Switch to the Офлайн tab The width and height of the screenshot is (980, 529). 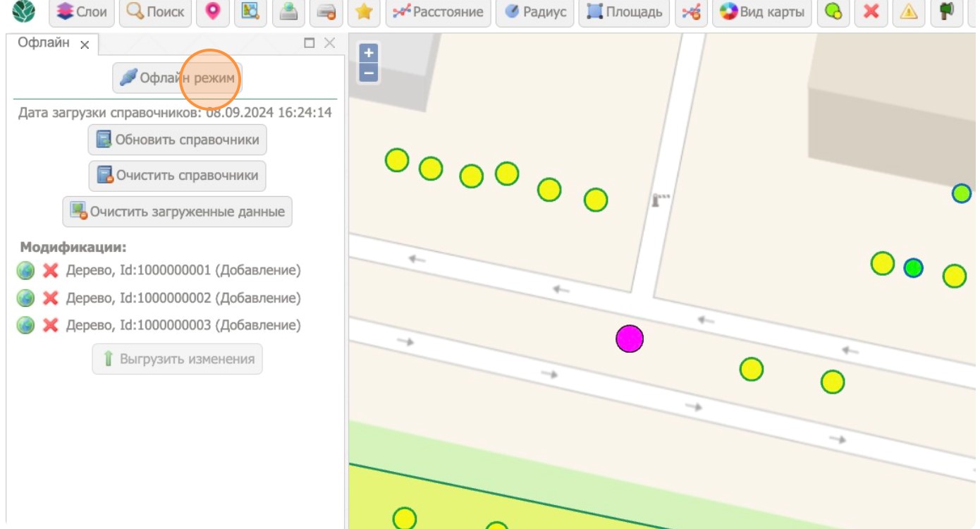pyautogui.click(x=44, y=43)
